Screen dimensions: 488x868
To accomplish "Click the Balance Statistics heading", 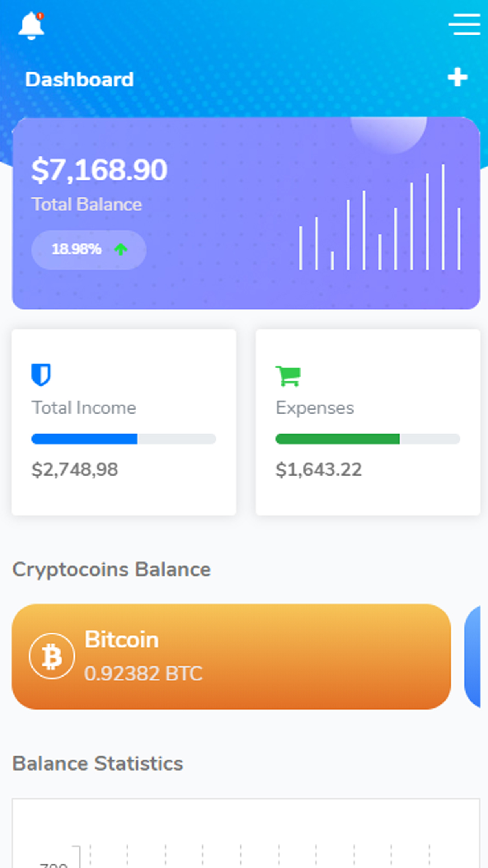I will click(98, 763).
